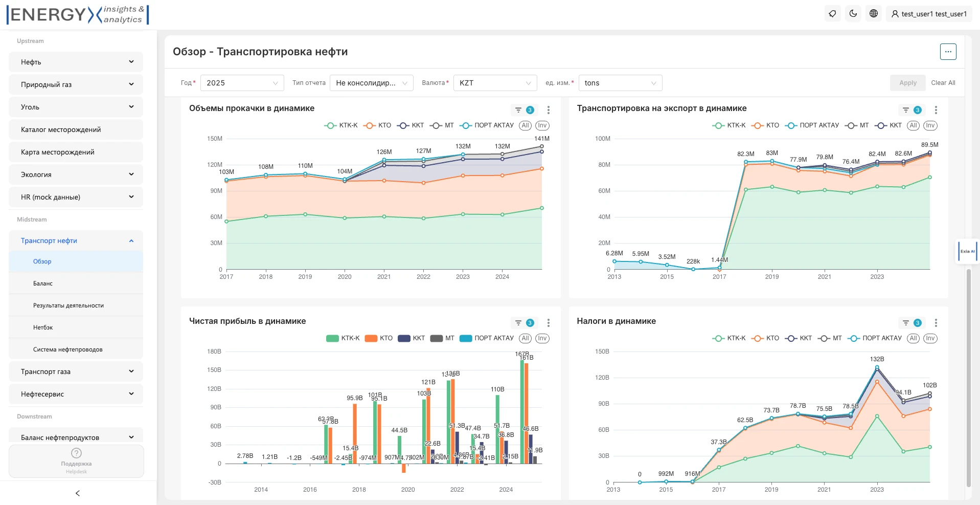Click Clear All filters
Screen dimensions: 980x505
point(943,83)
